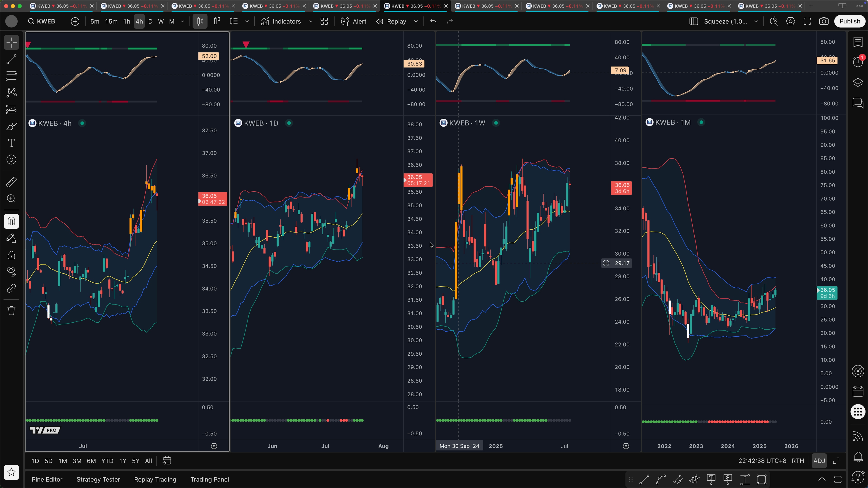This screenshot has height=488, width=868.
Task: Select the 5m interval
Action: (x=95, y=21)
